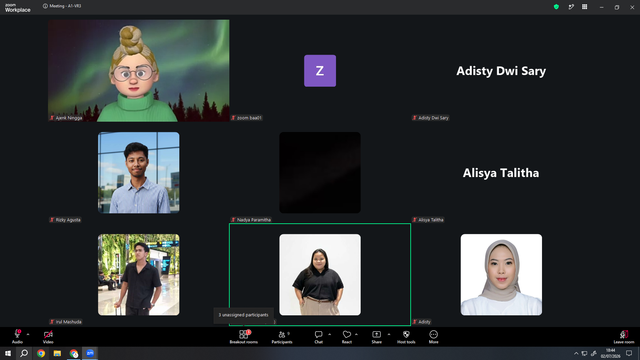Open the Participants panel

(x=282, y=336)
